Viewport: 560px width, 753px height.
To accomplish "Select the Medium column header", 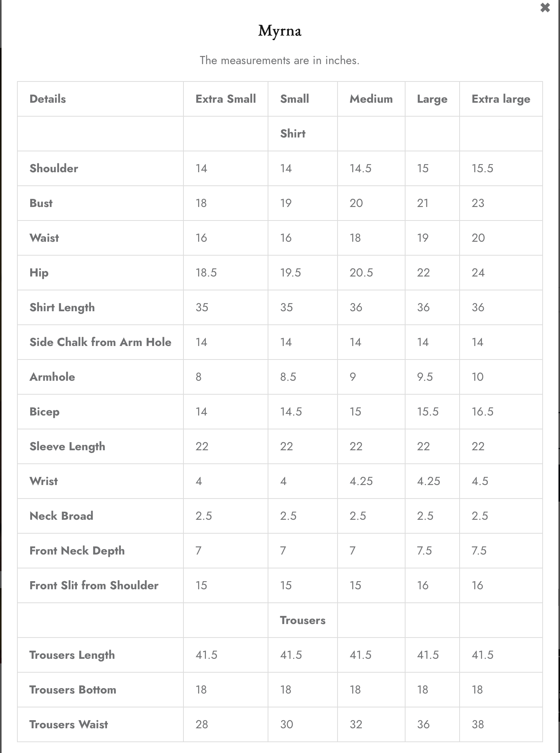I will pyautogui.click(x=371, y=99).
